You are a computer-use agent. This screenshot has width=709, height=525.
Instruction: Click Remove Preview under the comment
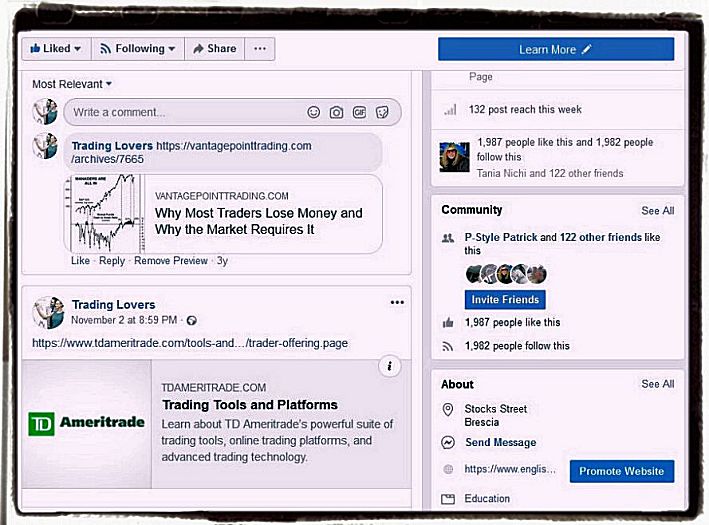(x=171, y=261)
